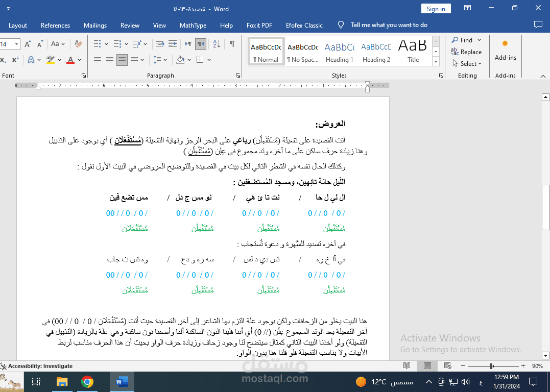The height and width of the screenshot is (392, 550).
Task: Apply Text Effects outline A icon
Action: point(31,60)
